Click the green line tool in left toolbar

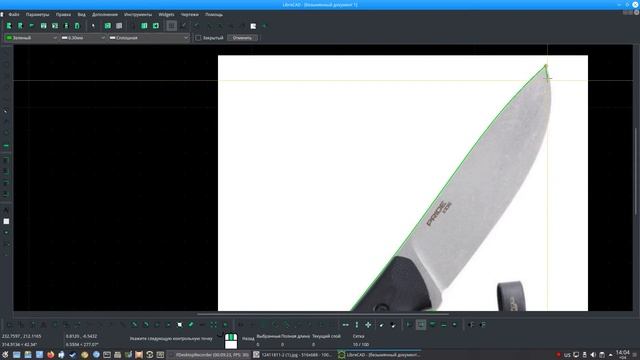coord(6,145)
